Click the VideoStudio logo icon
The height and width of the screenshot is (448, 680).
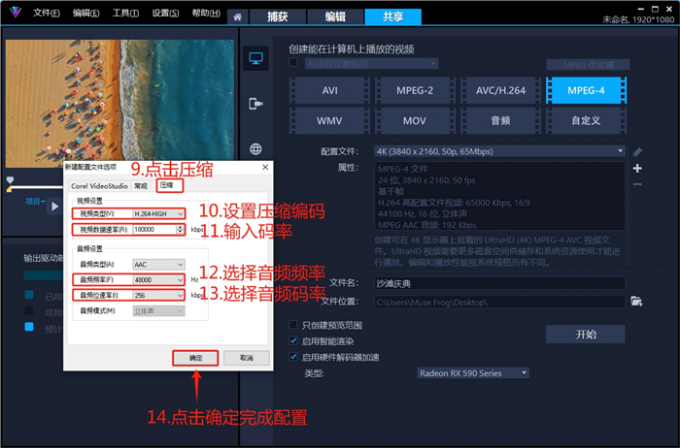[15, 12]
